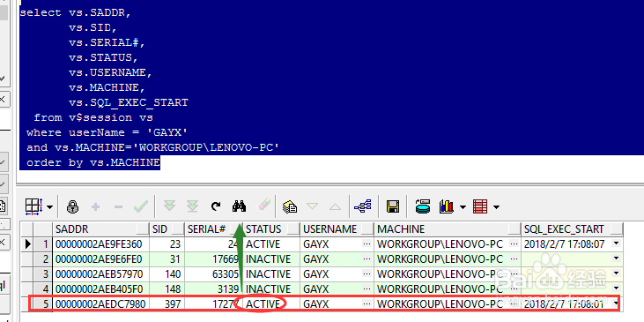Click the sort box beside SID header
The image size is (644, 322).
[178, 229]
